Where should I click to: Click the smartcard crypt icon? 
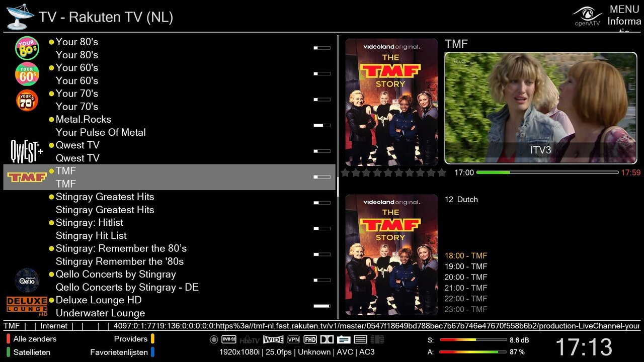click(377, 339)
